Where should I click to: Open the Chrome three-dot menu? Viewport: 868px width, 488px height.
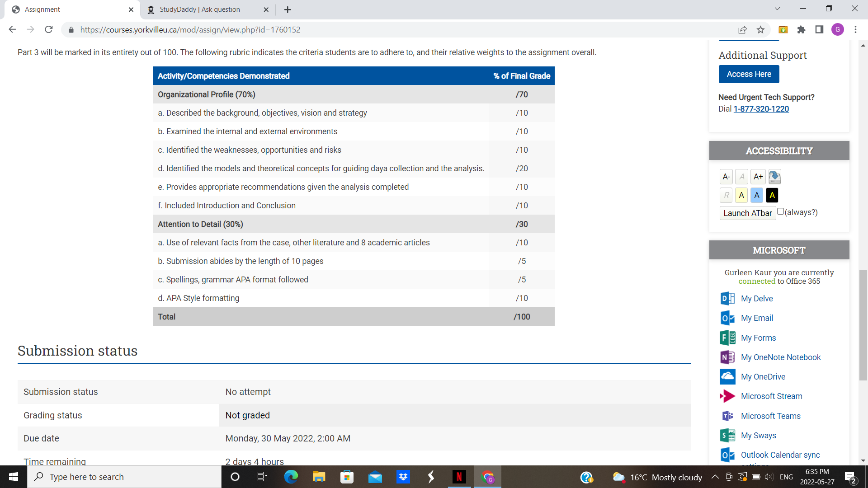click(x=855, y=30)
